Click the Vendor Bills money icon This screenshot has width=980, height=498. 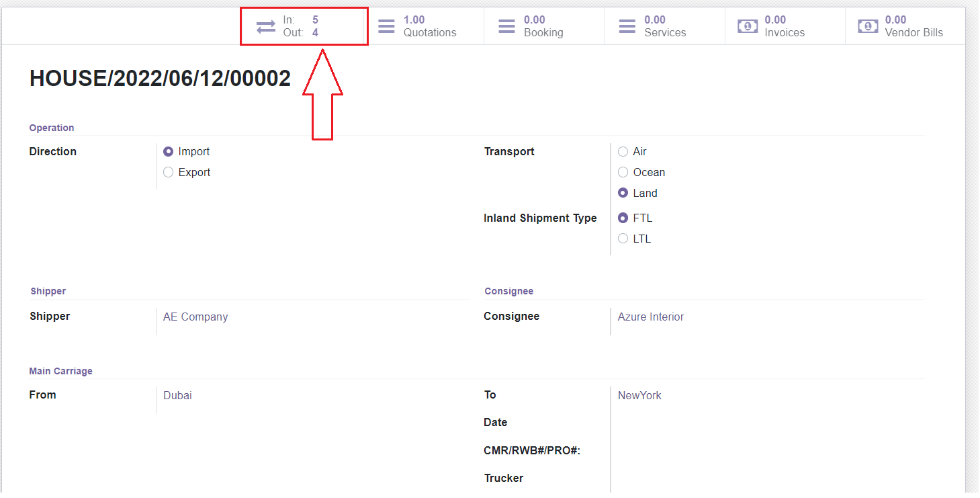868,26
